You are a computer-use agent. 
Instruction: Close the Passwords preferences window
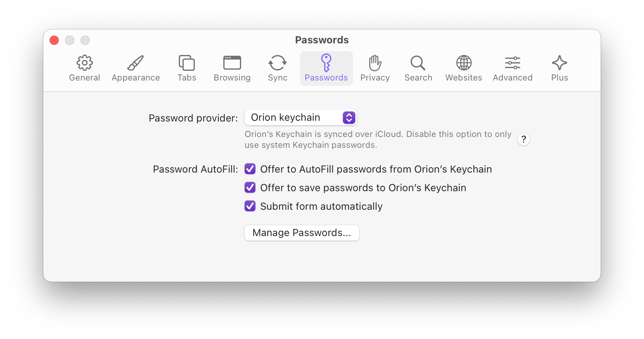coord(54,40)
